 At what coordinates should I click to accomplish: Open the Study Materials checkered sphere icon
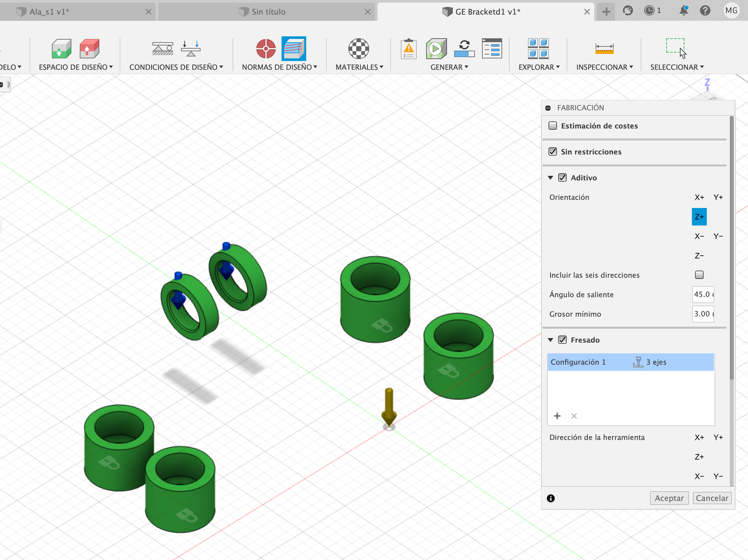point(359,49)
